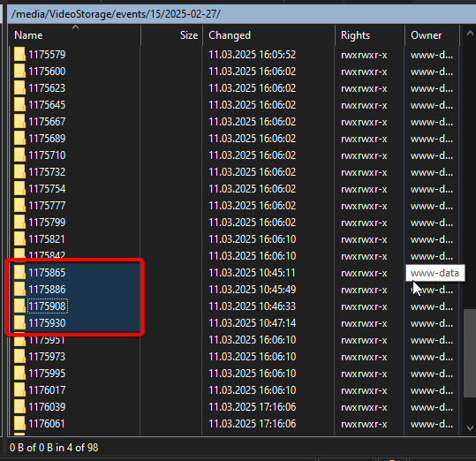The width and height of the screenshot is (476, 461).
Task: Select folder name 1175623
Action: 47,88
